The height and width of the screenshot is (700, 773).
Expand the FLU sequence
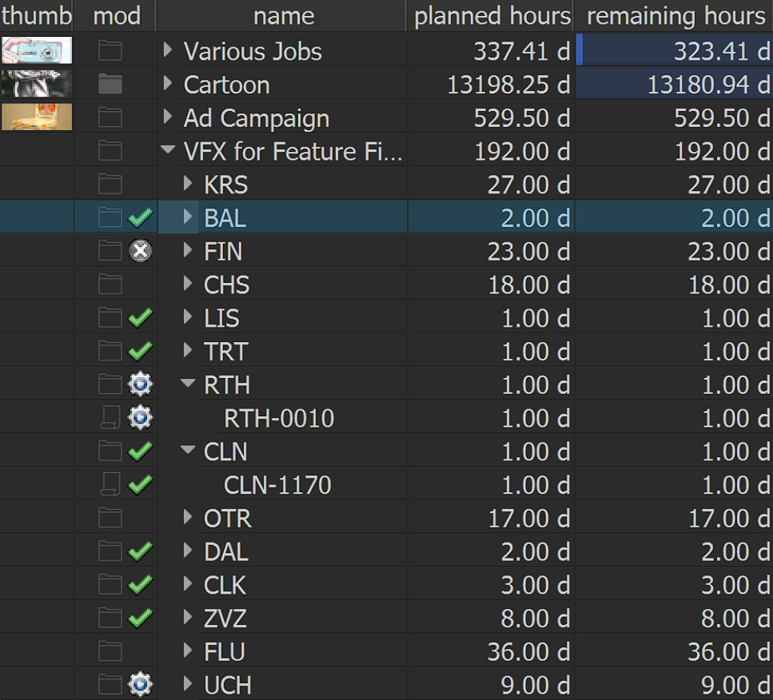click(188, 650)
